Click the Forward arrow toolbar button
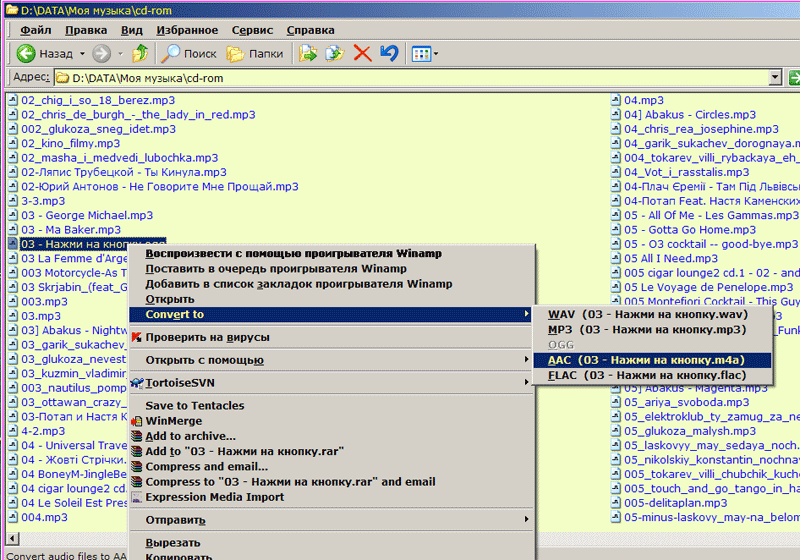 (101, 53)
